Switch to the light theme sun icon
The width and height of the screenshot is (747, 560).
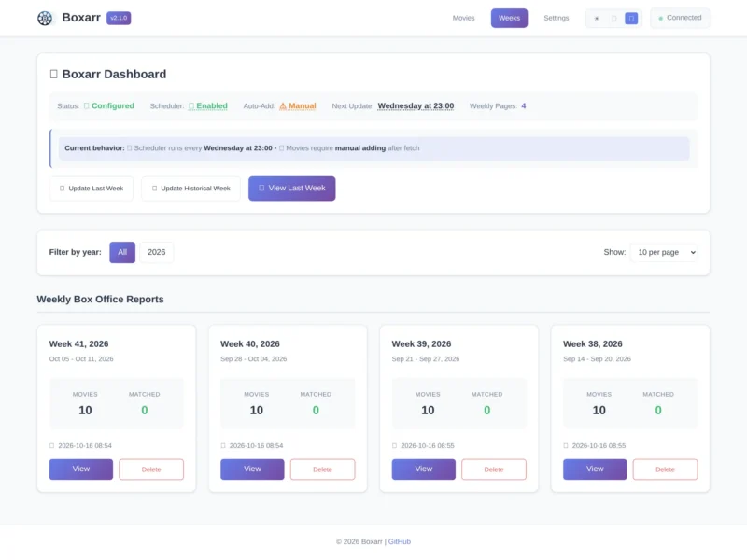[597, 19]
